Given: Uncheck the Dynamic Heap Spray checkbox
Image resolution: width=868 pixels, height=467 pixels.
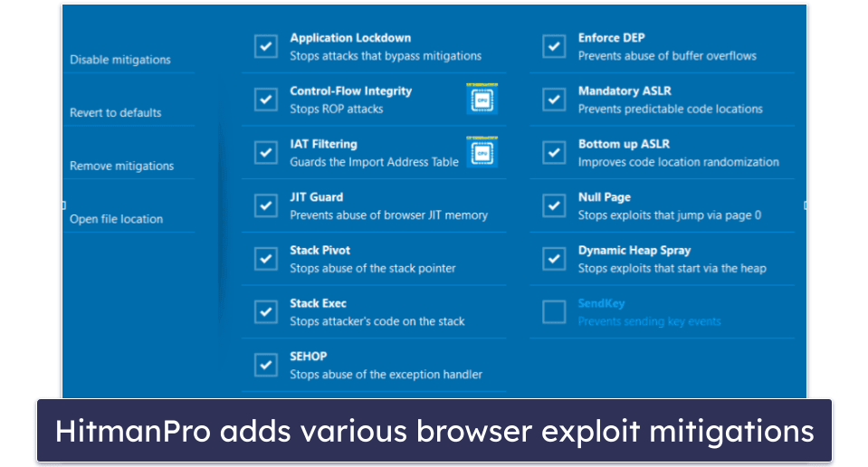Looking at the screenshot, I should coord(554,259).
